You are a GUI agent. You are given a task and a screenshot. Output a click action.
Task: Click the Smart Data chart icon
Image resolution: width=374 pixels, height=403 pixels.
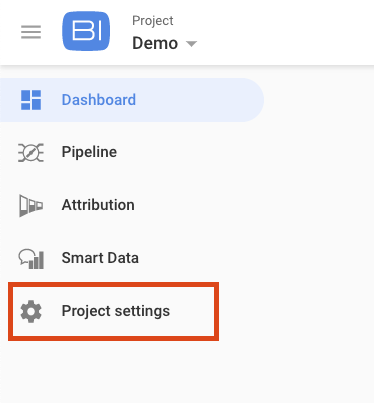click(x=31, y=259)
